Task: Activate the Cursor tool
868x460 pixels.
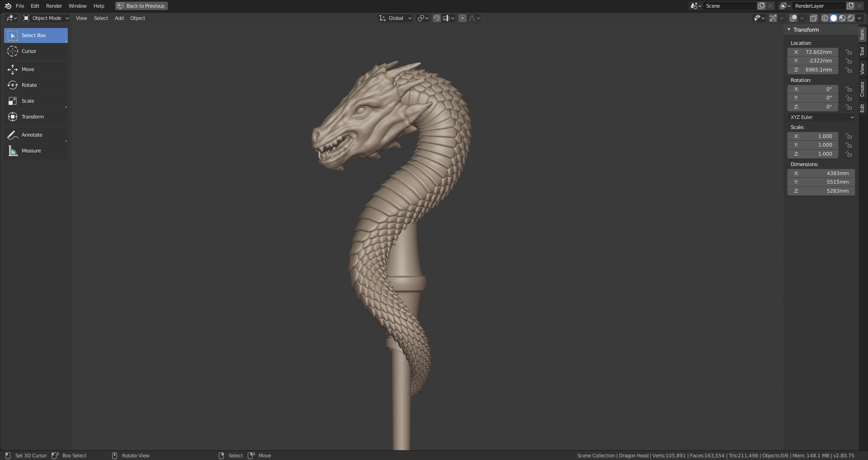Action: point(36,51)
